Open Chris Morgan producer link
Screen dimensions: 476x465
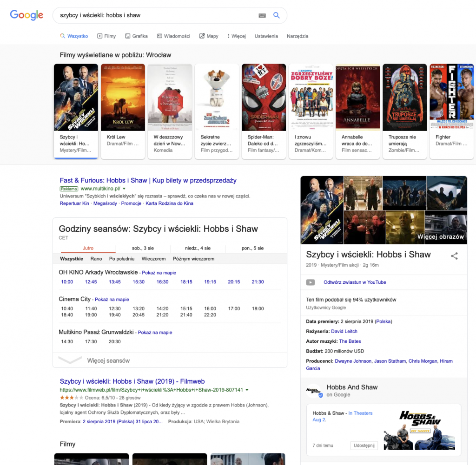pos(423,361)
